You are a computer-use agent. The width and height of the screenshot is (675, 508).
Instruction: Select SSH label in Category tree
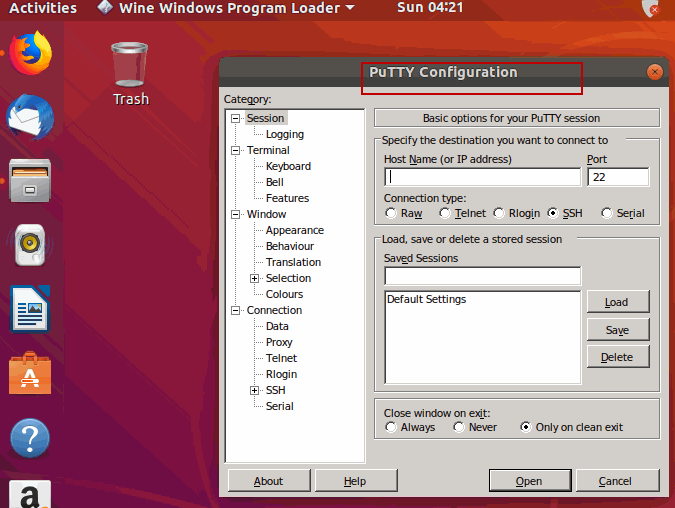click(x=276, y=390)
